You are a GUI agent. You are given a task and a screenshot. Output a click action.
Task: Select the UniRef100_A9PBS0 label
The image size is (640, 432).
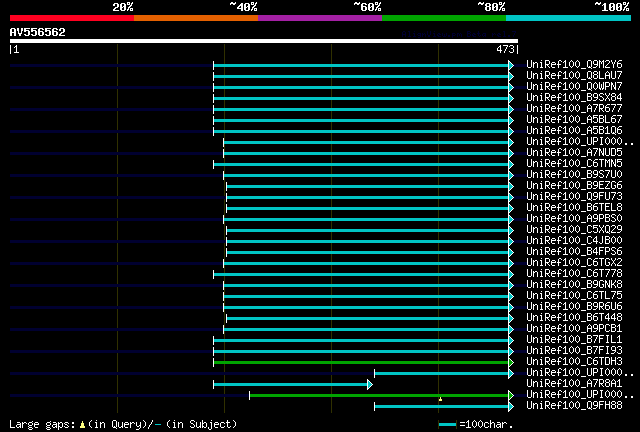(574, 218)
